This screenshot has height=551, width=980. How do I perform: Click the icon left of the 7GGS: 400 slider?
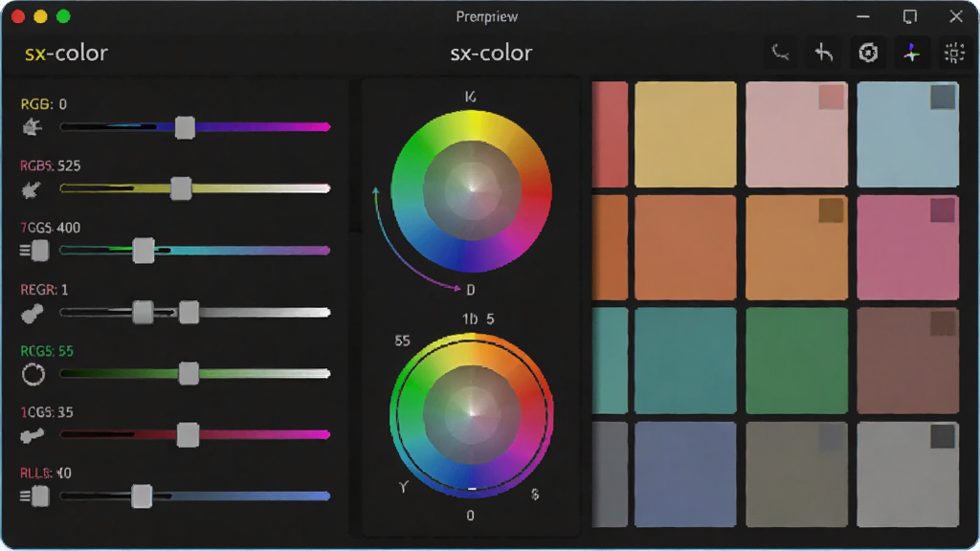pyautogui.click(x=34, y=251)
